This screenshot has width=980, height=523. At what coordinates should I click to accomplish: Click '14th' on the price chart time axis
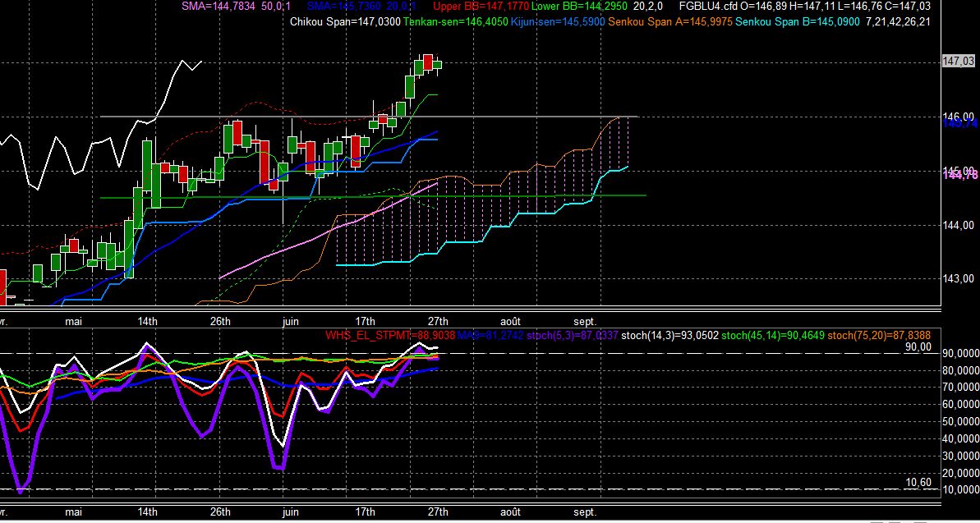tap(147, 321)
